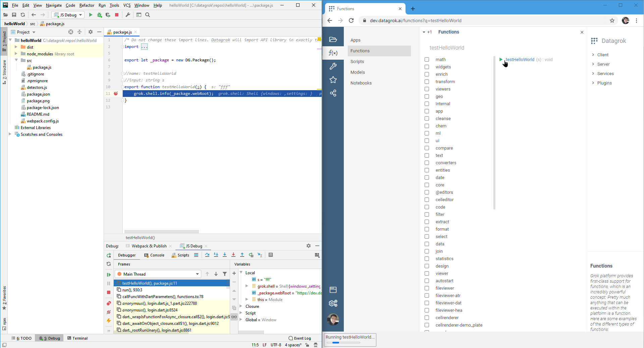Stop the JS Debug session
Image resolution: width=644 pixels, height=348 pixels.
116,15
